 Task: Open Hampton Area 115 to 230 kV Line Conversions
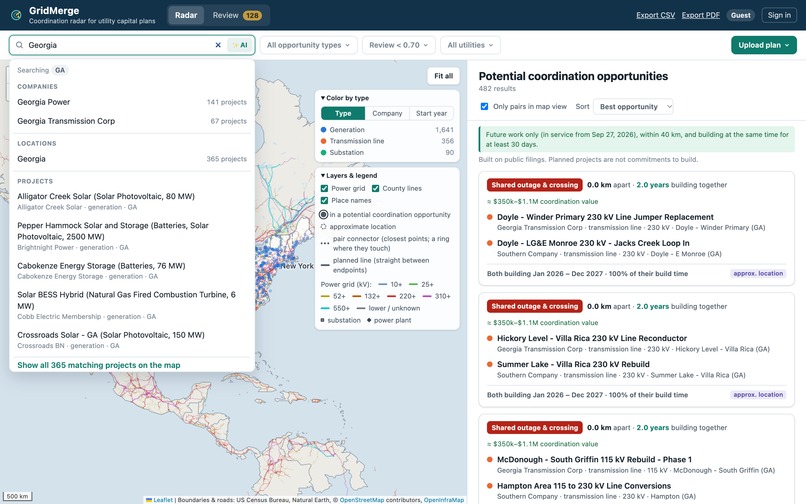click(x=584, y=486)
